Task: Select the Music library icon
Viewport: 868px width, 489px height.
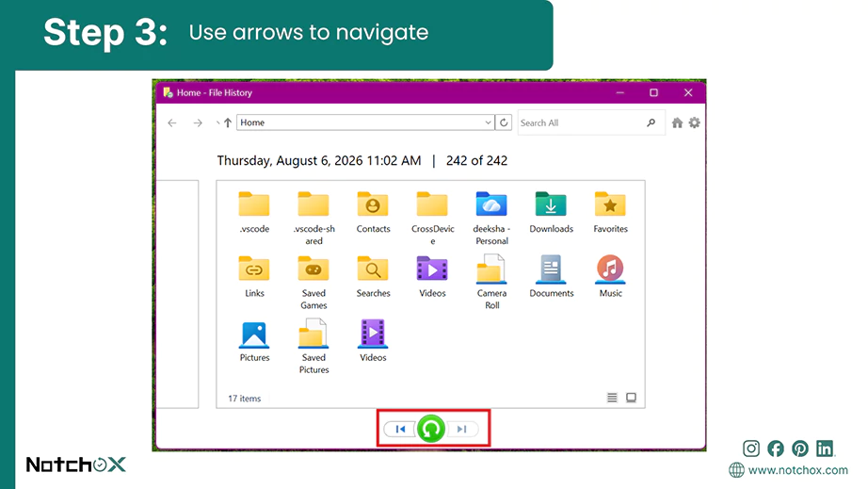Action: pos(610,277)
